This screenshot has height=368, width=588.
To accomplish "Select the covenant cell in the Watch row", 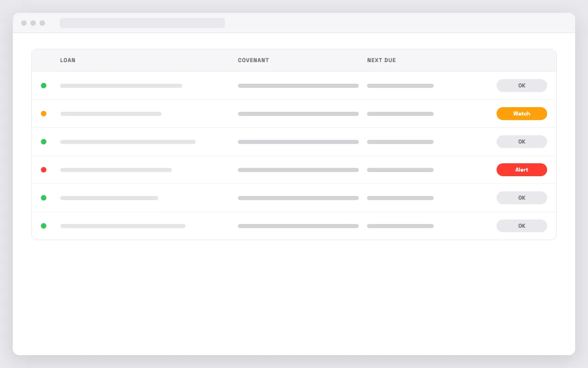I will click(298, 114).
